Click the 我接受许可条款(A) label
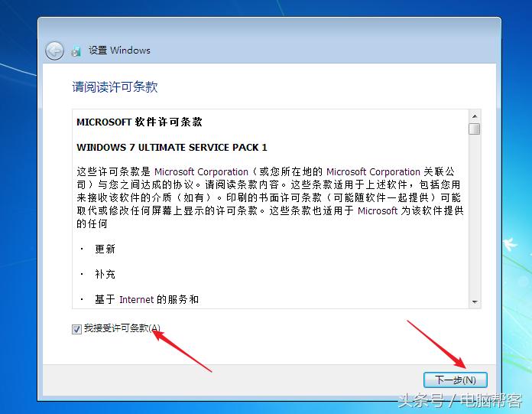532x414 pixels. click(122, 328)
